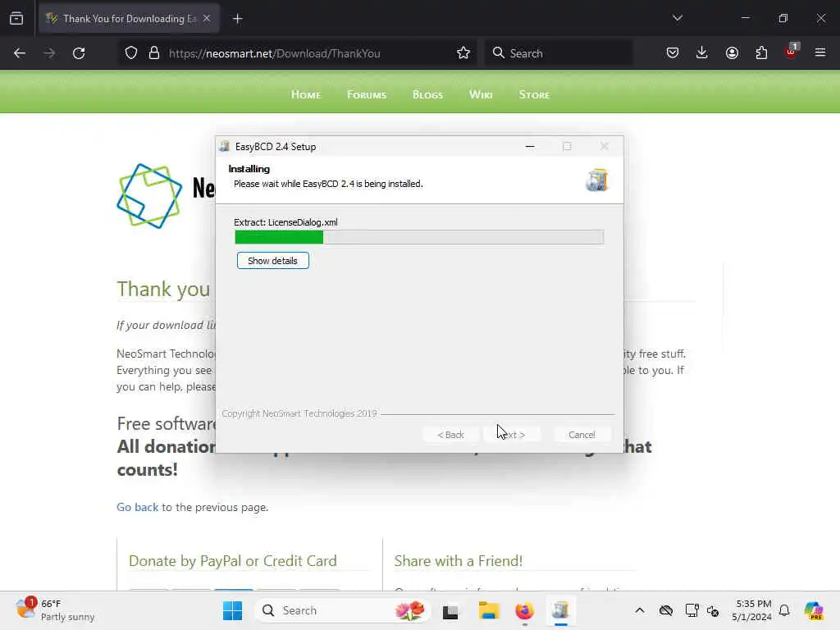
Task: Open the extensions puzzle-piece icon
Action: click(761, 53)
